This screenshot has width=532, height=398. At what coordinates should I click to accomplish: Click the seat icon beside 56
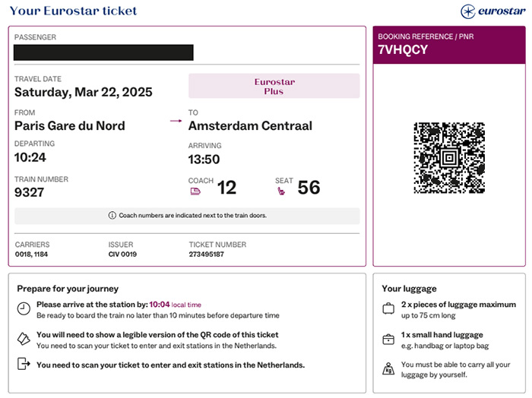(281, 191)
